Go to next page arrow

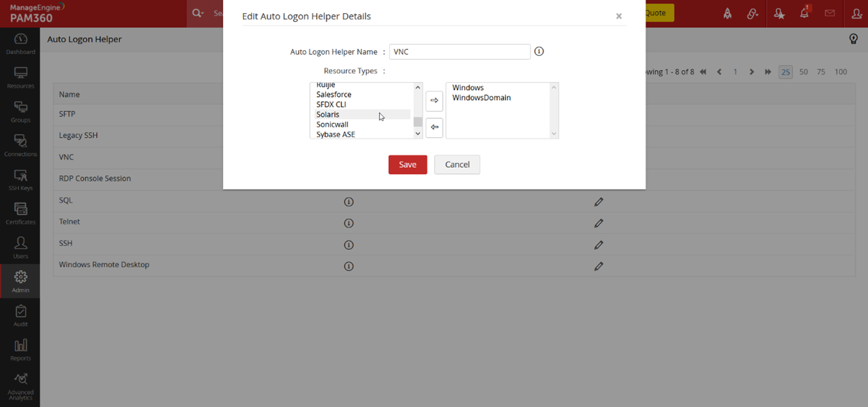752,72
